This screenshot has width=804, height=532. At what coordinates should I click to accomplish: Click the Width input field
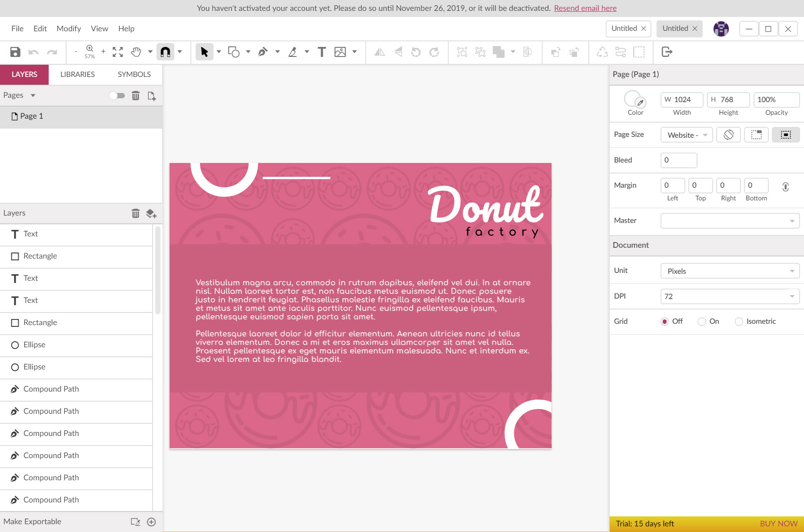(682, 100)
